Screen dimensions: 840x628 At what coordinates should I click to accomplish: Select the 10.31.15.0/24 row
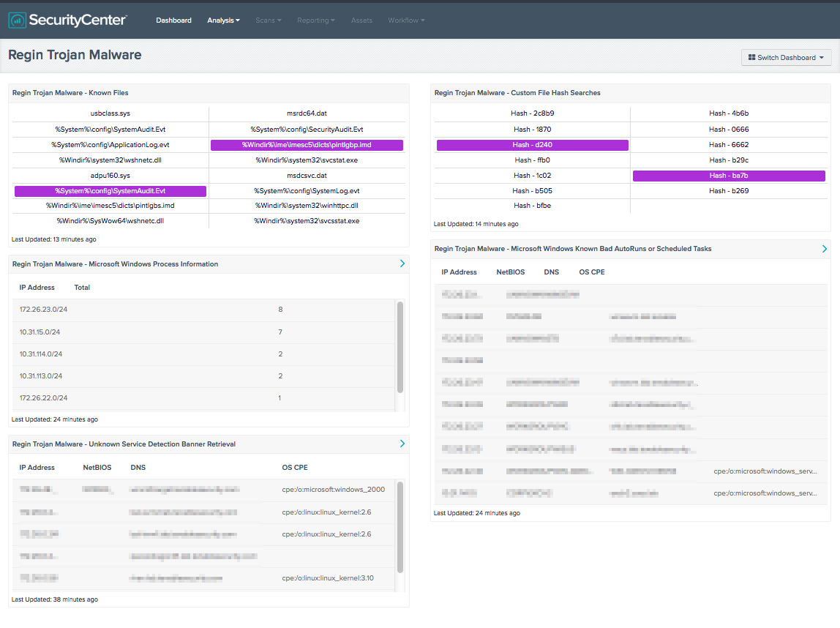tap(203, 332)
